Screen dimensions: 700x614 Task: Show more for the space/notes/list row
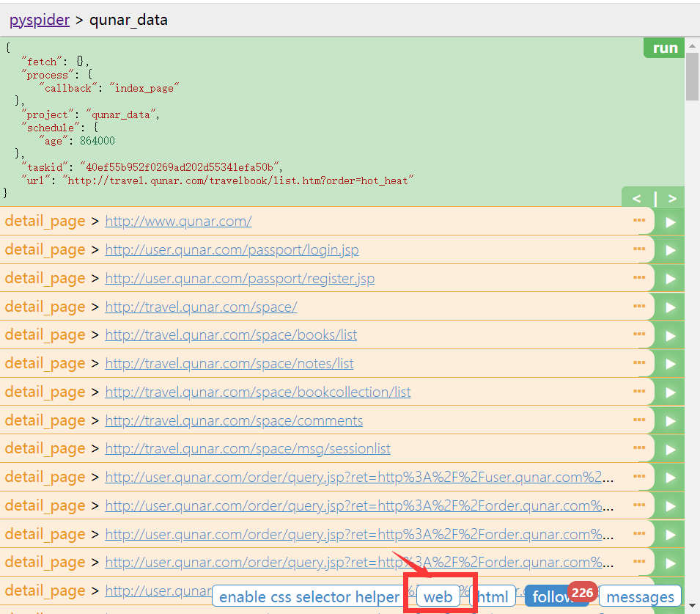pyautogui.click(x=639, y=363)
